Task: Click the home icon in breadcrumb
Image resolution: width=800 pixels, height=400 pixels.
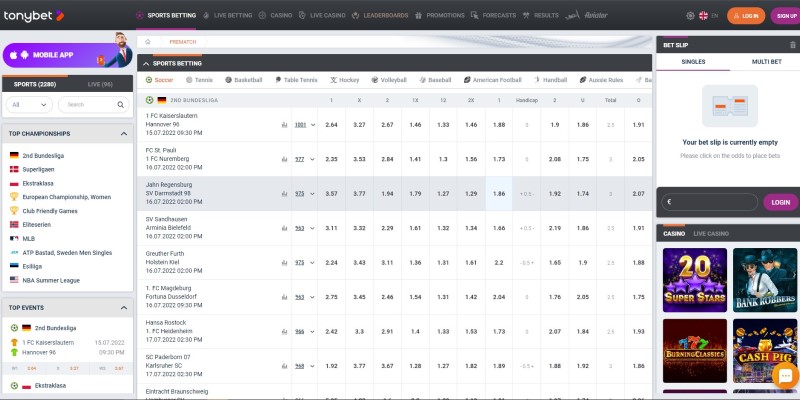Action: (x=147, y=42)
